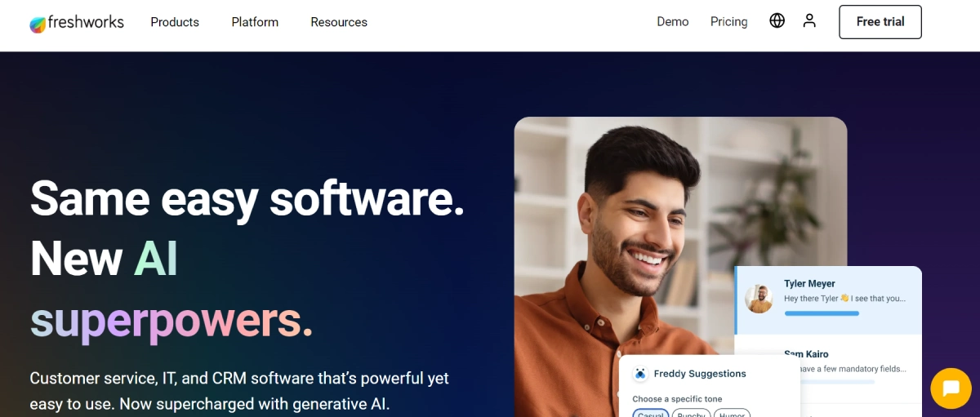The image size is (980, 417).
Task: Expand the Resources menu
Action: [339, 22]
